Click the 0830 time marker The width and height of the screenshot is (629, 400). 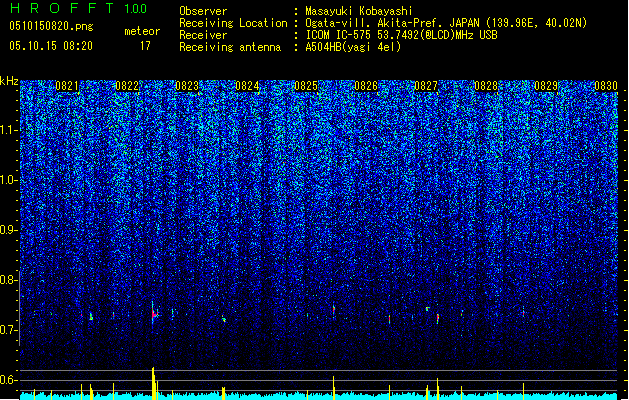[x=606, y=86]
